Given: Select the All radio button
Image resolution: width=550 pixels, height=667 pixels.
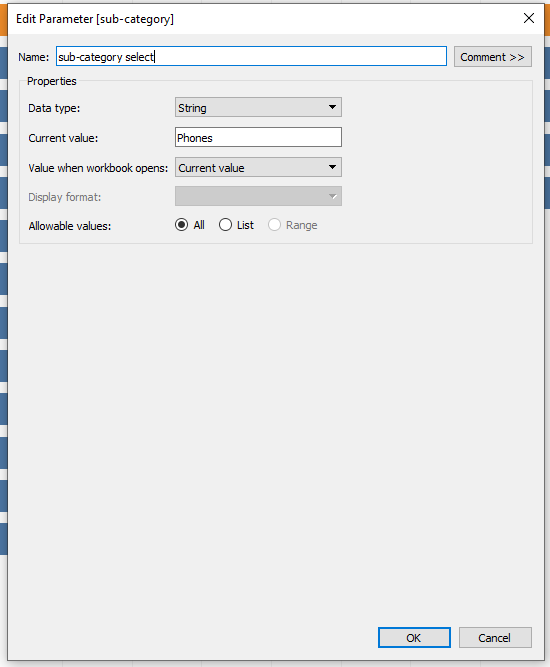Looking at the screenshot, I should (182, 225).
